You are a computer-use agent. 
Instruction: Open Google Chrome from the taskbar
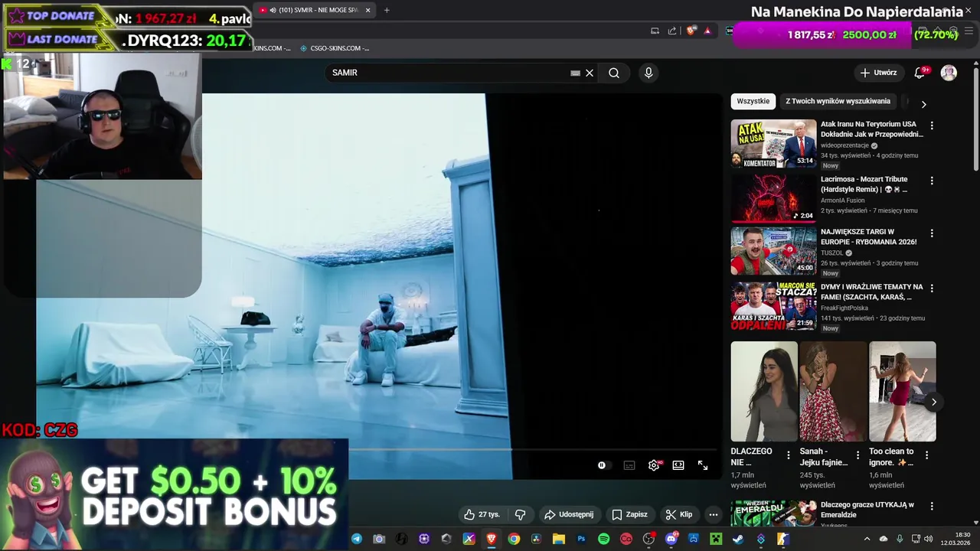514,539
